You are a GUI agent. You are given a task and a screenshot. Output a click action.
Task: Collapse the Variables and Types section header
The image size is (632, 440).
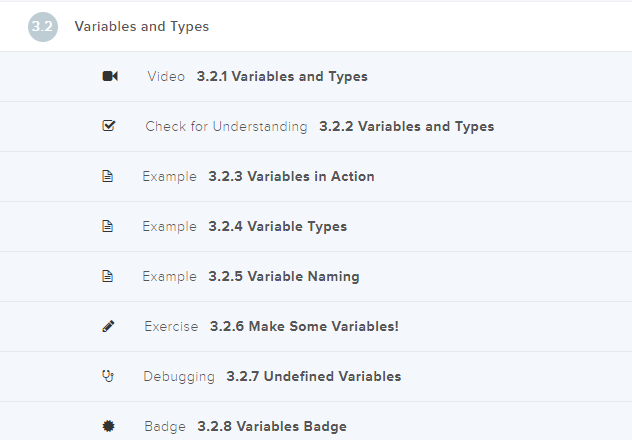[x=142, y=27]
